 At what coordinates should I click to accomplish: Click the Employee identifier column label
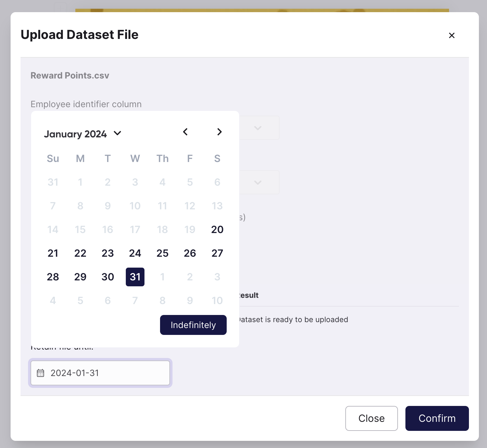point(86,104)
